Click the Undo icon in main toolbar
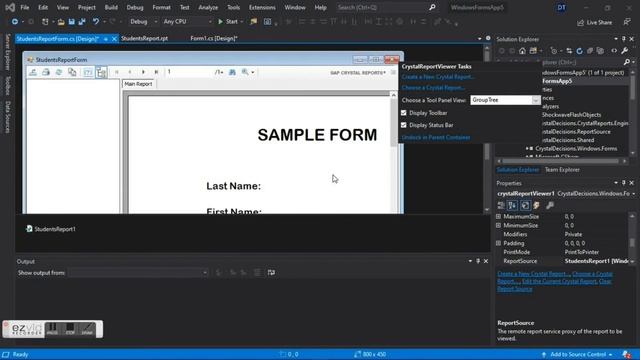Screen dimensions: 640x360 [x=96, y=22]
